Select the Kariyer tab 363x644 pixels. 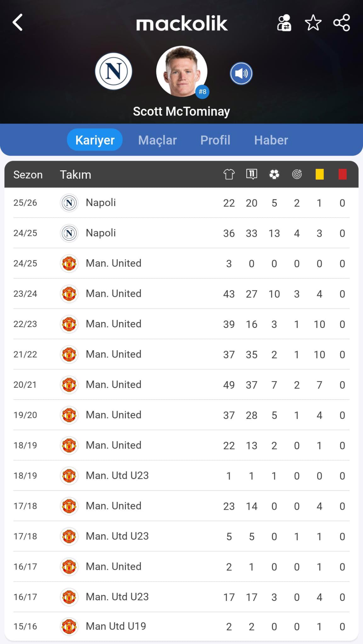(x=95, y=140)
